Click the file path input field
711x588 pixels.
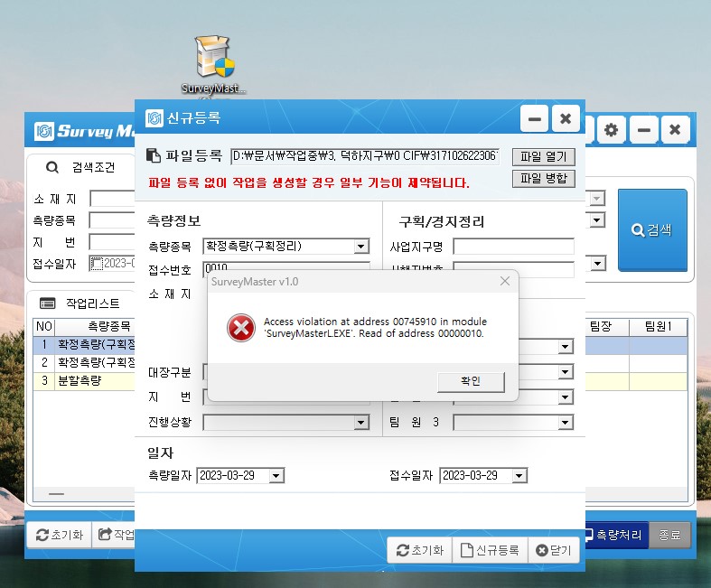click(365, 156)
